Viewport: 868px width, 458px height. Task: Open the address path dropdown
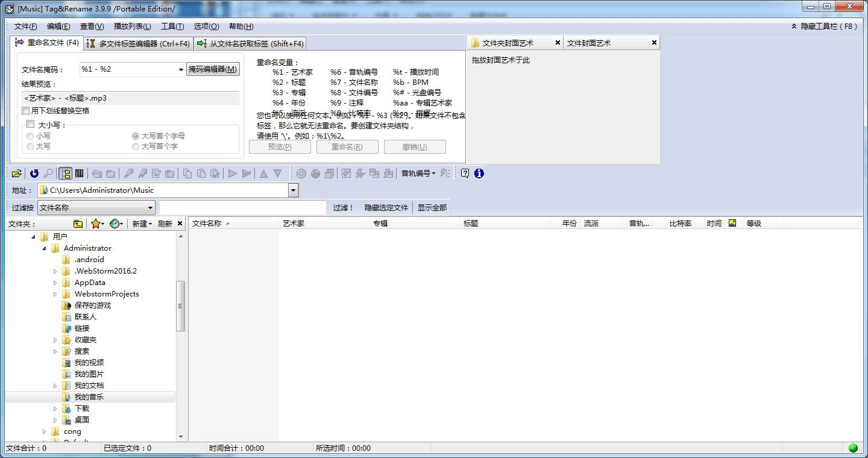[293, 190]
